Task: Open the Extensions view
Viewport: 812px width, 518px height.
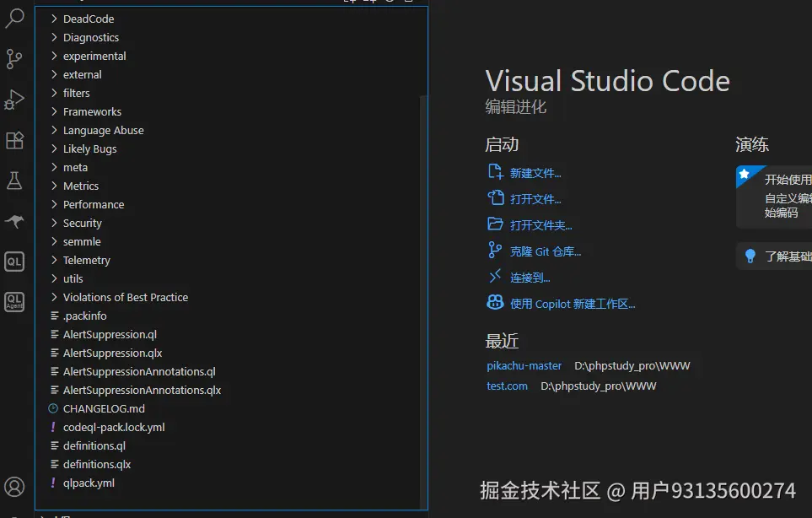Action: pyautogui.click(x=14, y=140)
